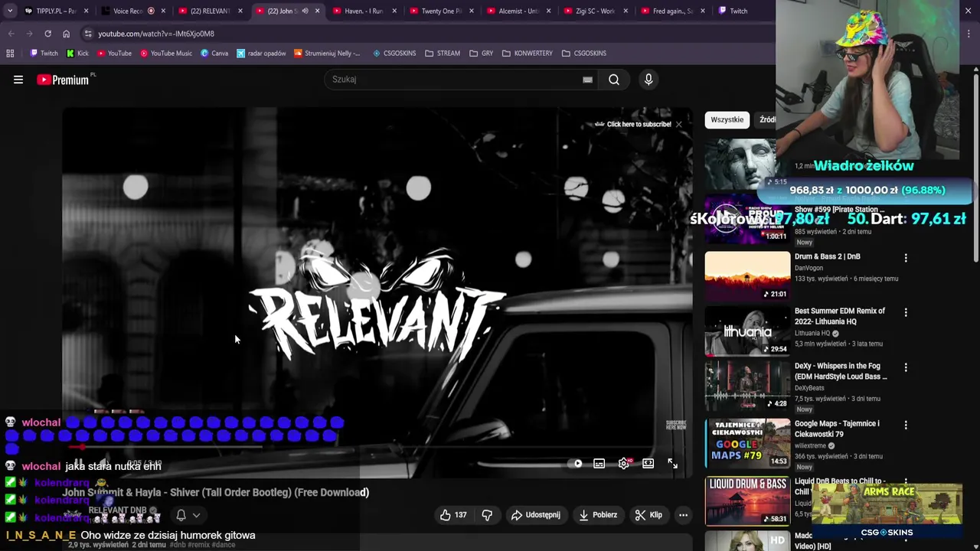
Task: Open on-screen keyboard in search box
Action: click(x=587, y=80)
